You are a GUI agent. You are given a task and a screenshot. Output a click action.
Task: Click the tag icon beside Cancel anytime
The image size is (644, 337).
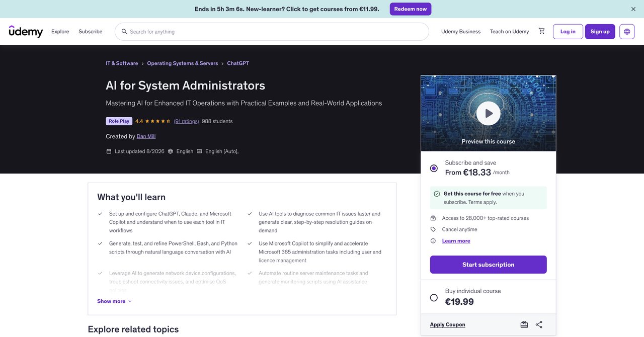coord(433,229)
